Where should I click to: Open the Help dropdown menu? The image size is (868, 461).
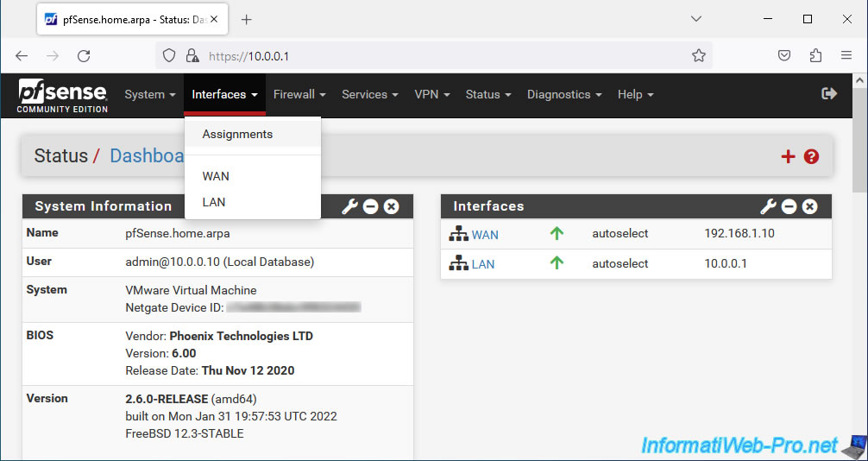coord(636,95)
